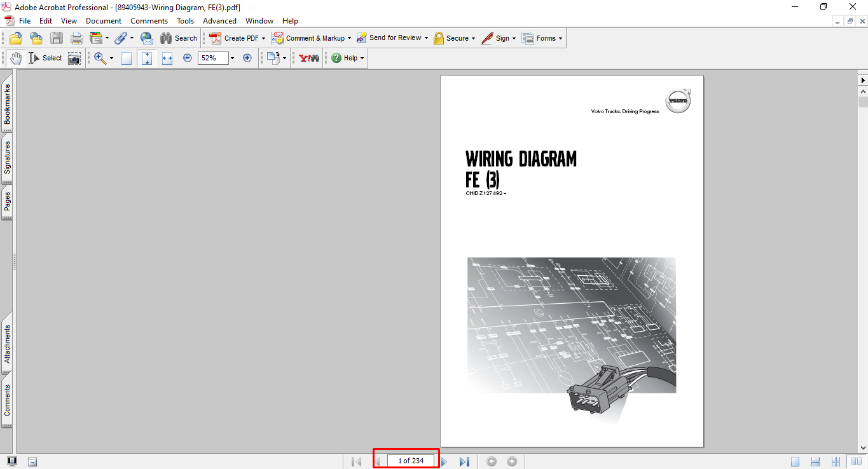Click the Print icon in toolbar
The height and width of the screenshot is (469, 868).
click(76, 38)
